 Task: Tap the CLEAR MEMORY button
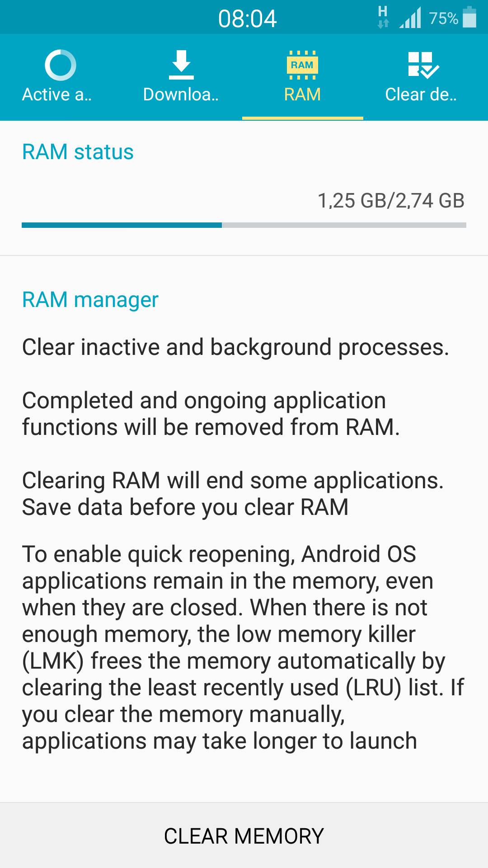pos(244,835)
